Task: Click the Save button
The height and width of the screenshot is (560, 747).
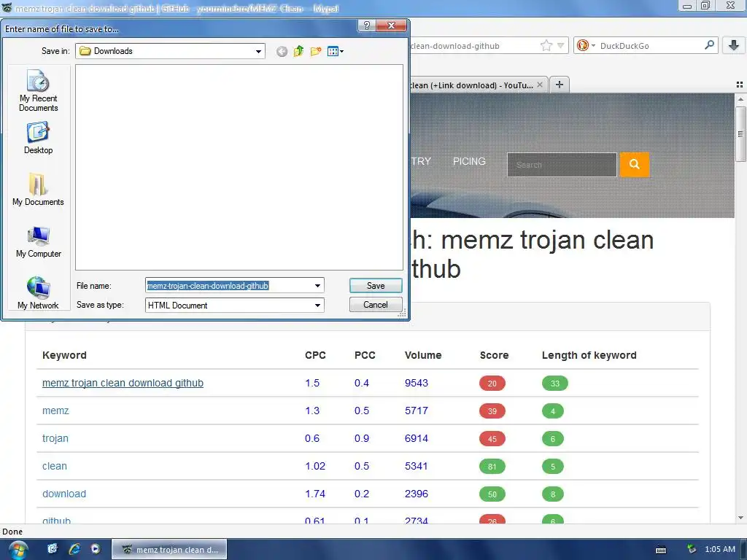Action: click(376, 286)
